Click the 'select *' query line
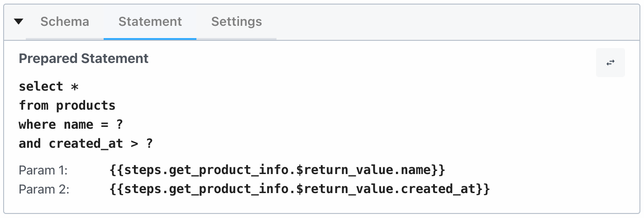The width and height of the screenshot is (644, 218). pyautogui.click(x=48, y=87)
